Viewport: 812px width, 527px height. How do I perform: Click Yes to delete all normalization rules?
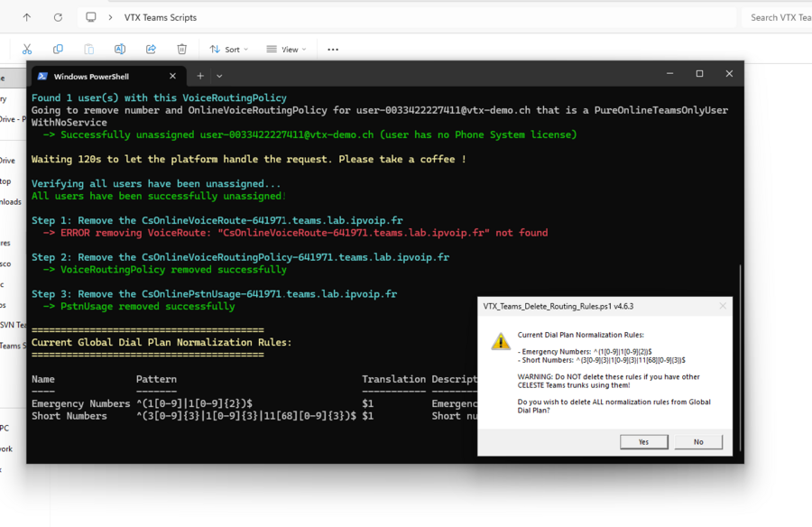[x=643, y=441]
